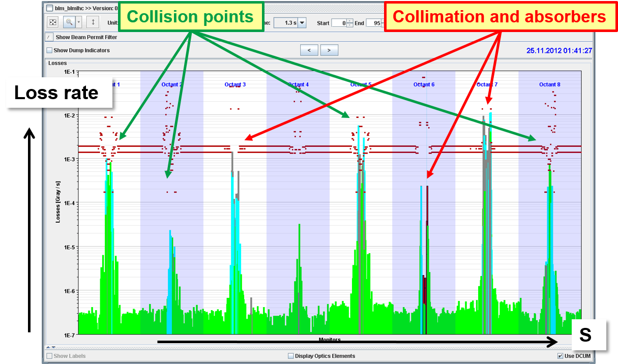Click the End value field

(374, 23)
